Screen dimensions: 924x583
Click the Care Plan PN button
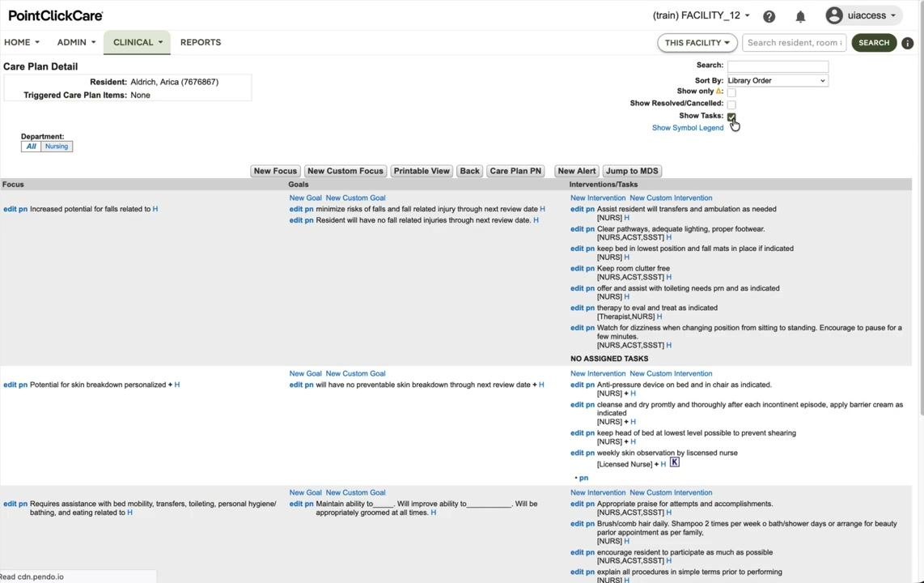[x=515, y=171]
